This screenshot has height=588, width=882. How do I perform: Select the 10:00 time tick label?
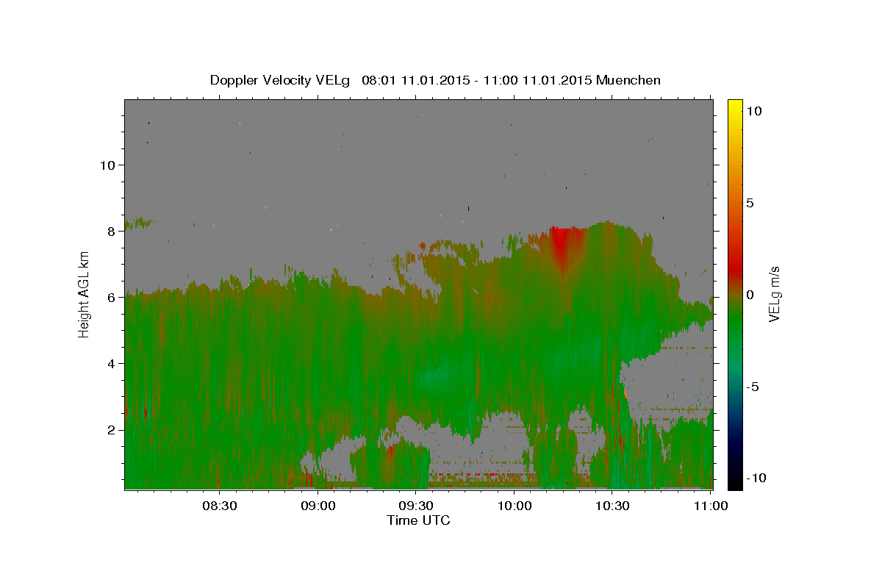pyautogui.click(x=514, y=506)
